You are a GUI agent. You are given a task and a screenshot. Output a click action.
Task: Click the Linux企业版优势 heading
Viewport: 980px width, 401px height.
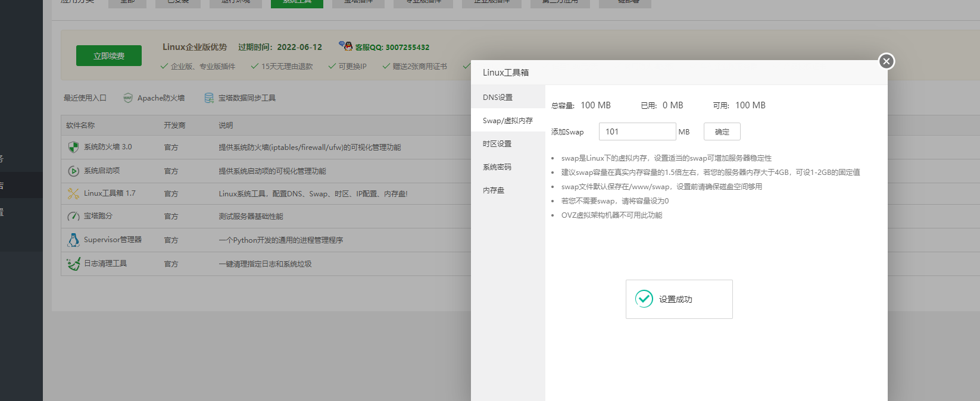(195, 47)
